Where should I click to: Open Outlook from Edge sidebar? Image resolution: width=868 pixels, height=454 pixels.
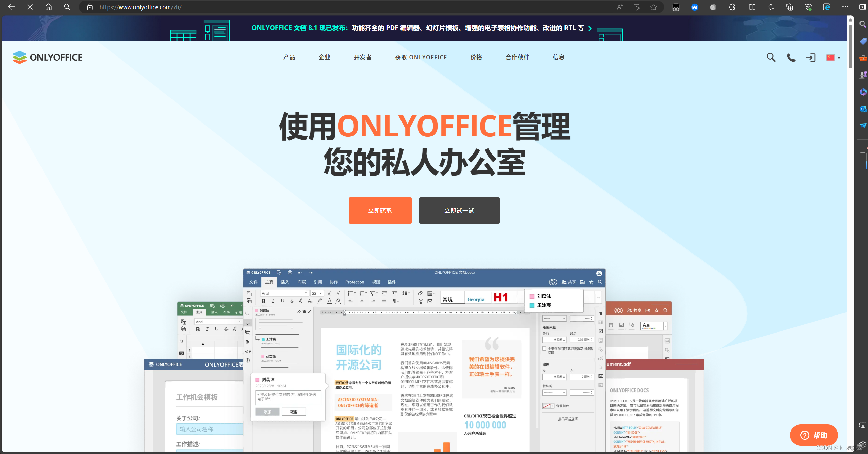tap(863, 109)
